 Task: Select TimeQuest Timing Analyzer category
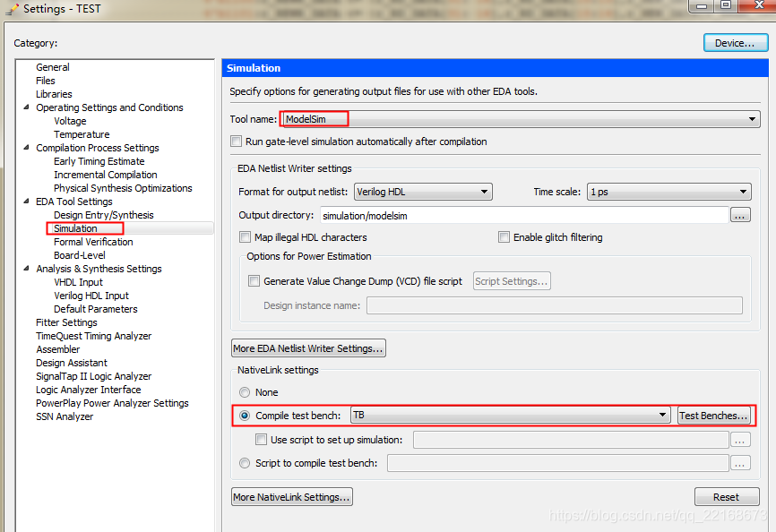[x=93, y=336]
